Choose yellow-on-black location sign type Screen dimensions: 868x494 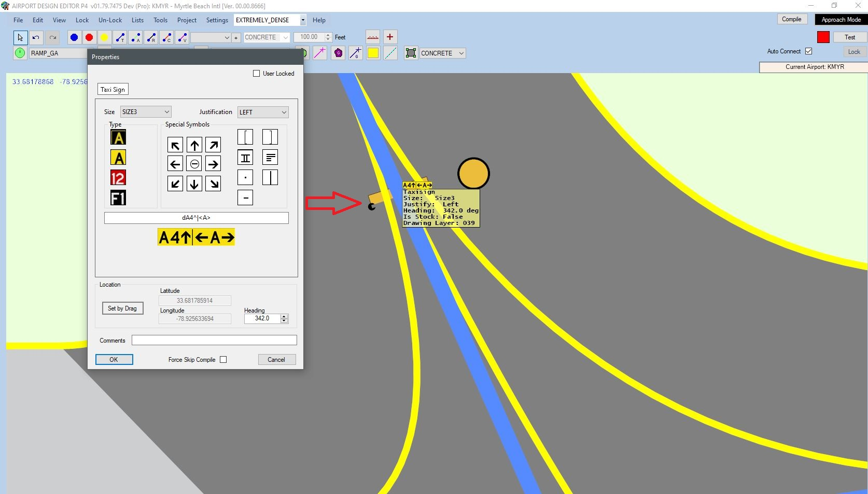point(118,137)
